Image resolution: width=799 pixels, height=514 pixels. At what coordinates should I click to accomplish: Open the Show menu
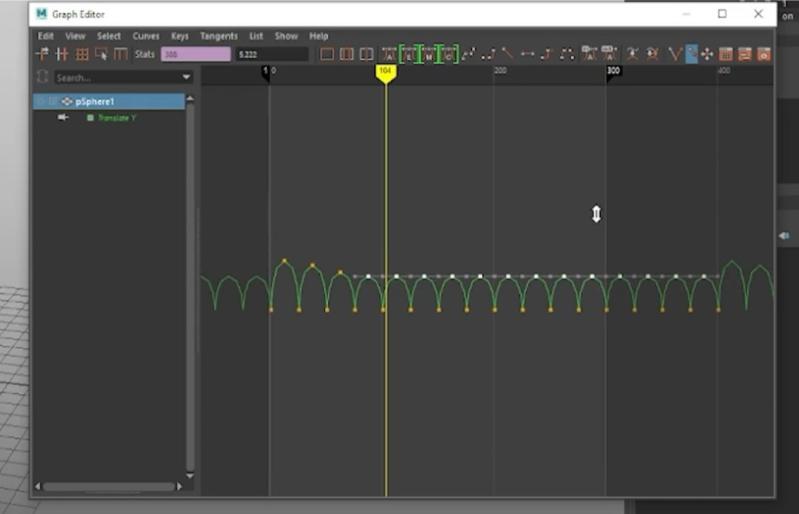(x=286, y=36)
